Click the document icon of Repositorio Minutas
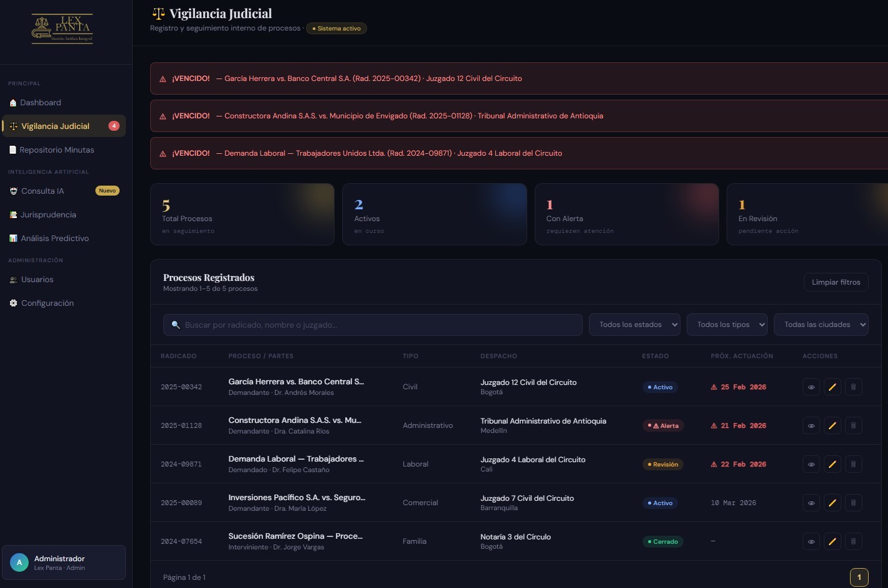This screenshot has height=588, width=888. [12, 150]
